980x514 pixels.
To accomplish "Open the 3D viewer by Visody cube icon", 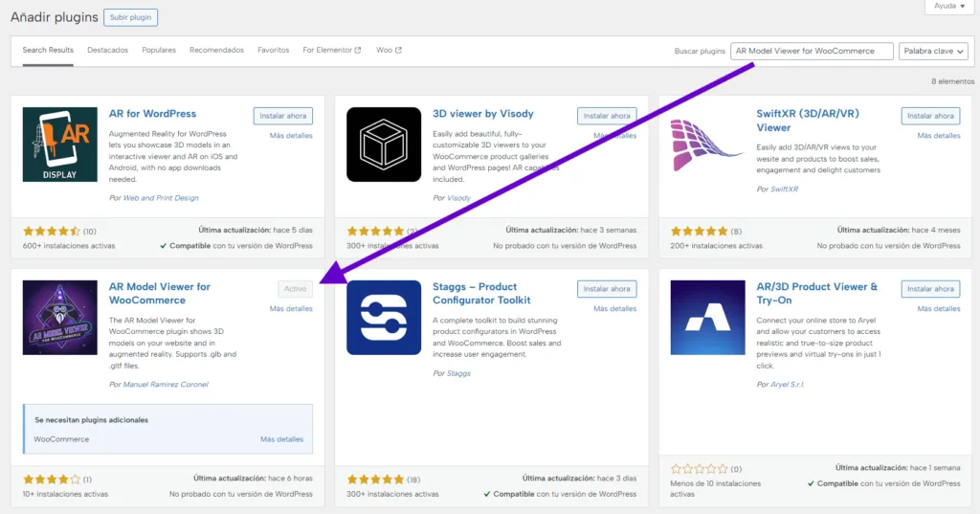I will (384, 145).
